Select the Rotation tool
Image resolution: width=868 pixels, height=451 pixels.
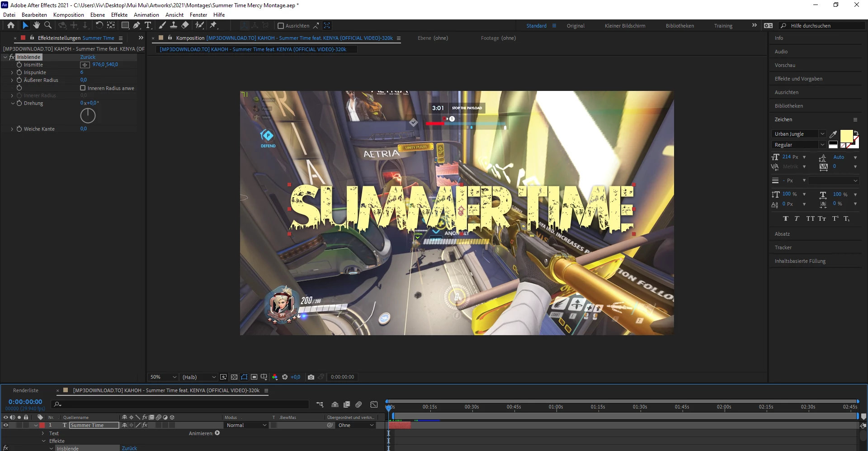pos(99,25)
